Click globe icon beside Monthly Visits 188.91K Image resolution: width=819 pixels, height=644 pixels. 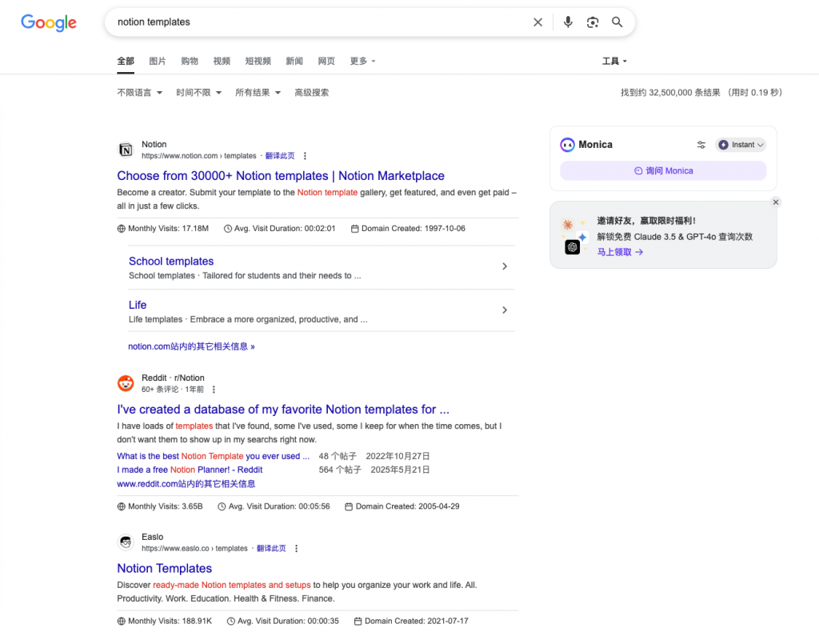pos(122,621)
